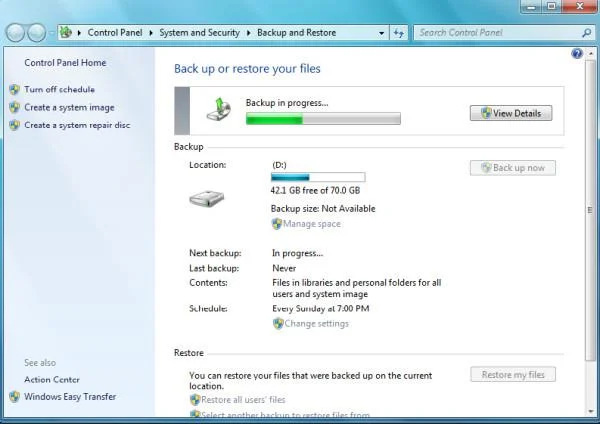Click 'Every Sunday at 7:00 PM' schedule text
This screenshot has width=600, height=424.
click(321, 308)
